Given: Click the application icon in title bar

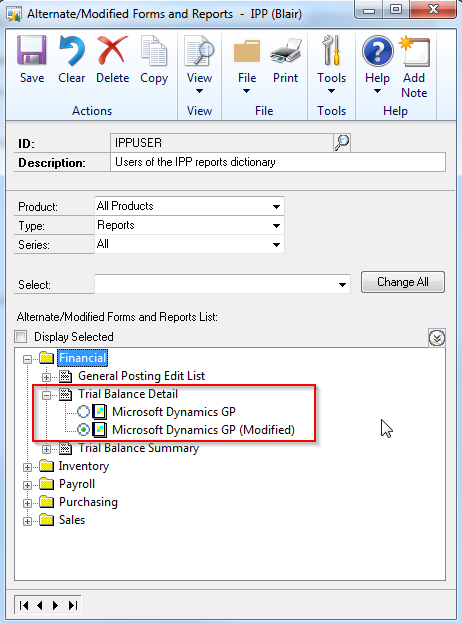Looking at the screenshot, I should click(x=14, y=14).
